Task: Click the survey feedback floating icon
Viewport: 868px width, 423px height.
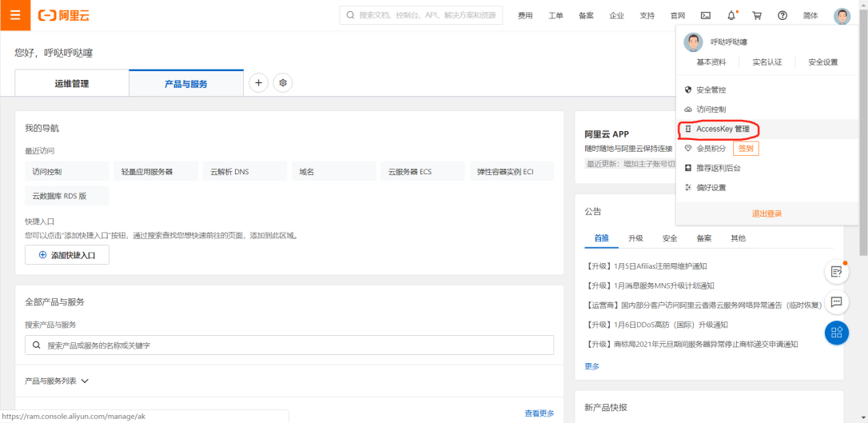Action: (x=837, y=271)
